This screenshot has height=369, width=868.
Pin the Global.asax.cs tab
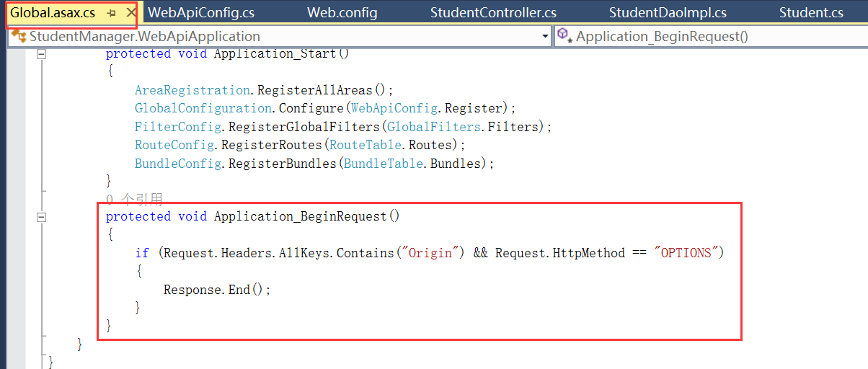(112, 13)
